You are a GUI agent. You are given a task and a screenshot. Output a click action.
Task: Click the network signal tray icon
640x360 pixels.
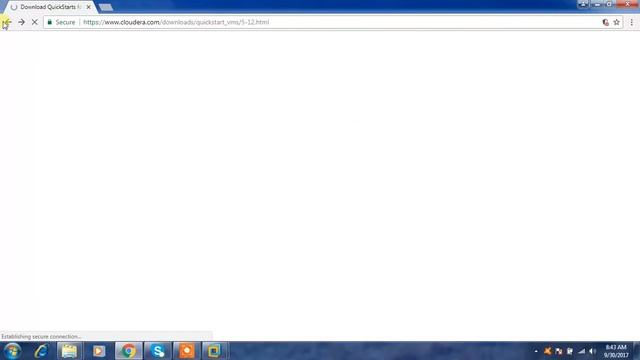[x=581, y=351]
